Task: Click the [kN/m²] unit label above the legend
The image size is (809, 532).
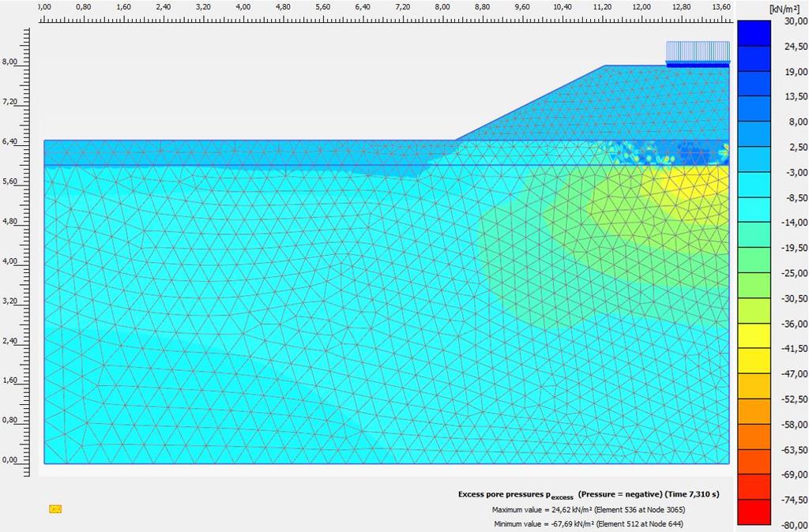Action: point(784,9)
